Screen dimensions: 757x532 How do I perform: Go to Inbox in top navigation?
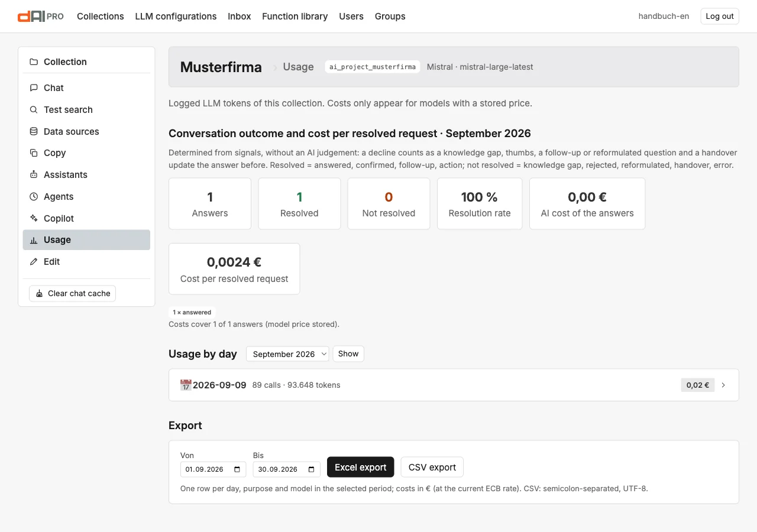(x=240, y=17)
